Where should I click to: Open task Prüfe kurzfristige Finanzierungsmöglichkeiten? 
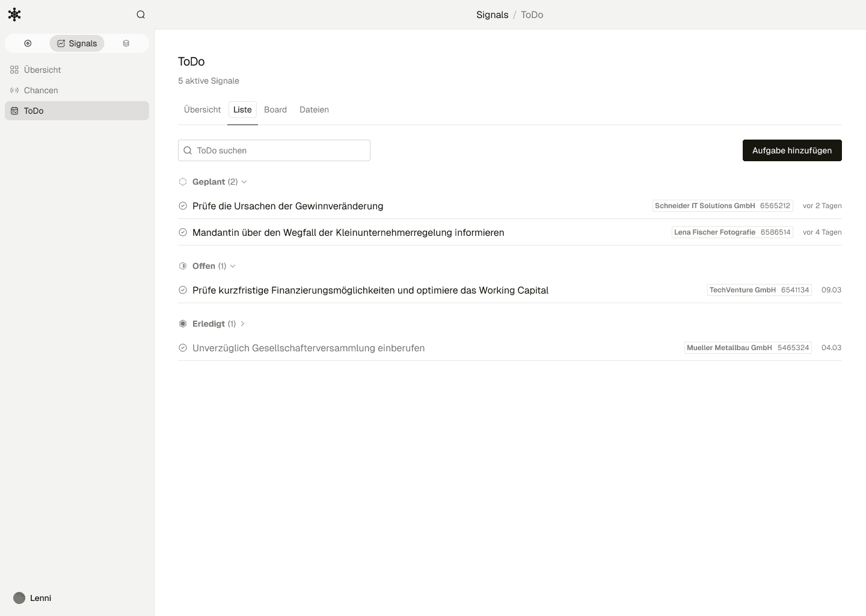point(370,290)
